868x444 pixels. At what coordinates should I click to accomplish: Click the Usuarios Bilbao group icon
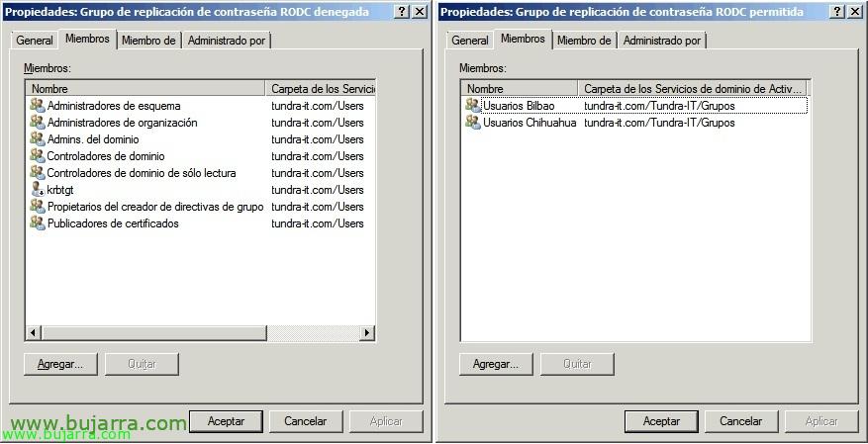pyautogui.click(x=472, y=106)
